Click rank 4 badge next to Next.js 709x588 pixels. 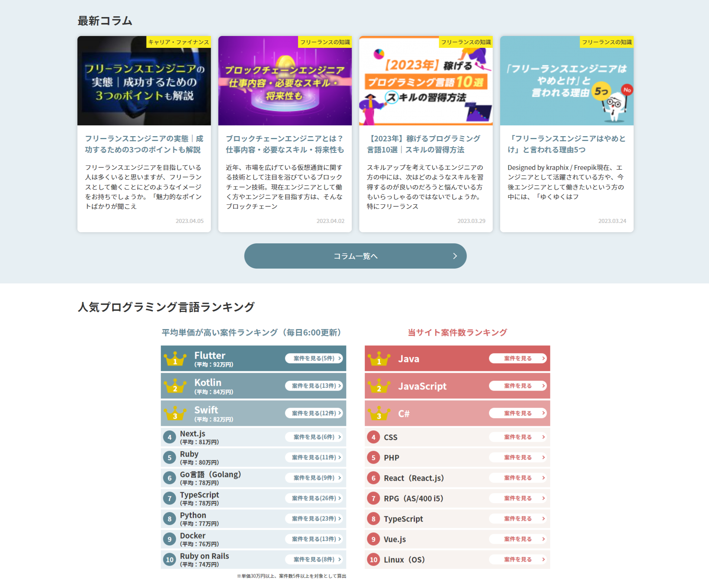(x=169, y=437)
